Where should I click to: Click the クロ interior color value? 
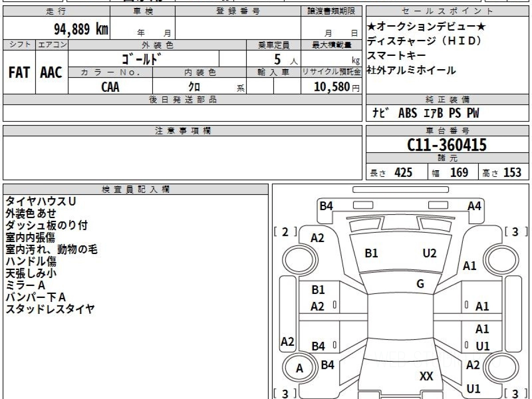[194, 87]
